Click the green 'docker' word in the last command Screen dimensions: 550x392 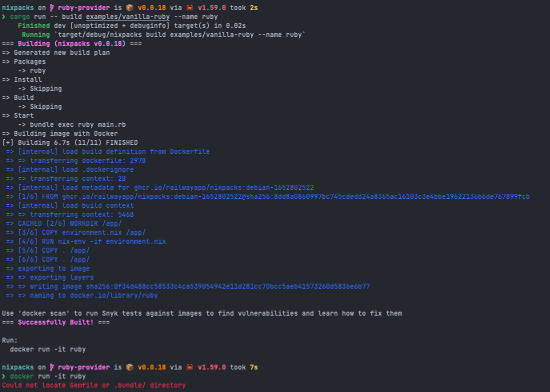(x=21, y=376)
